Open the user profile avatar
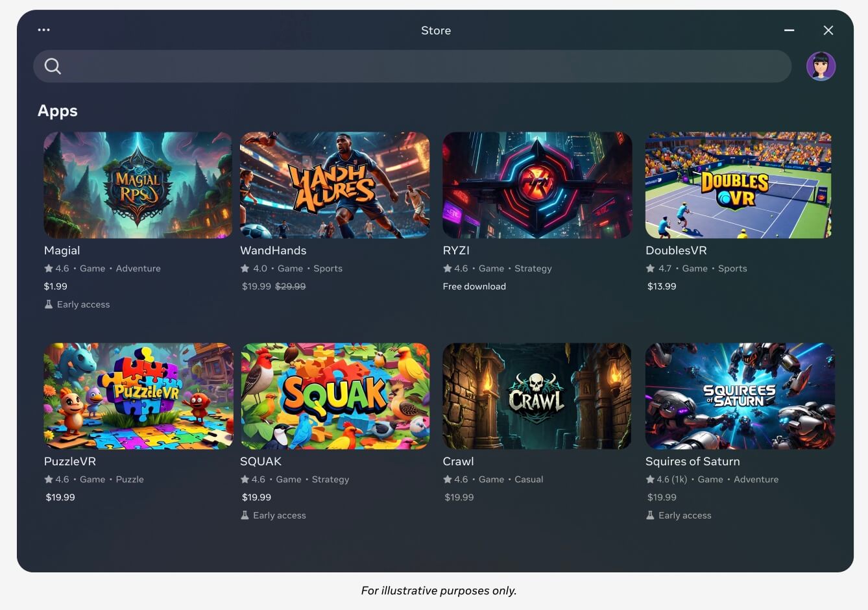The height and width of the screenshot is (610, 868). pos(821,66)
